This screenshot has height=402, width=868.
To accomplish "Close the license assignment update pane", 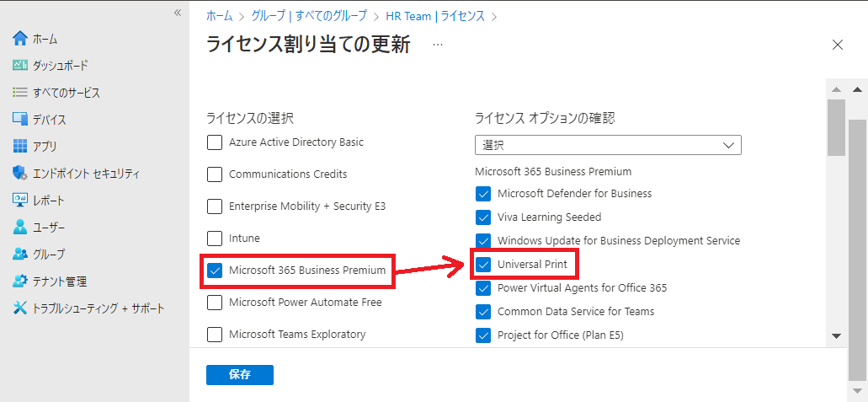I will (x=838, y=45).
